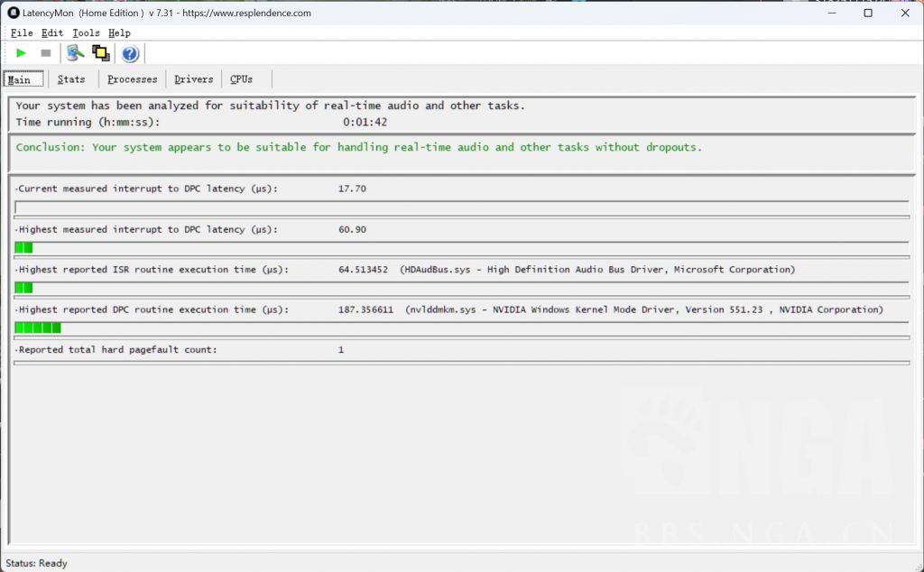Open the File menu

coord(22,33)
